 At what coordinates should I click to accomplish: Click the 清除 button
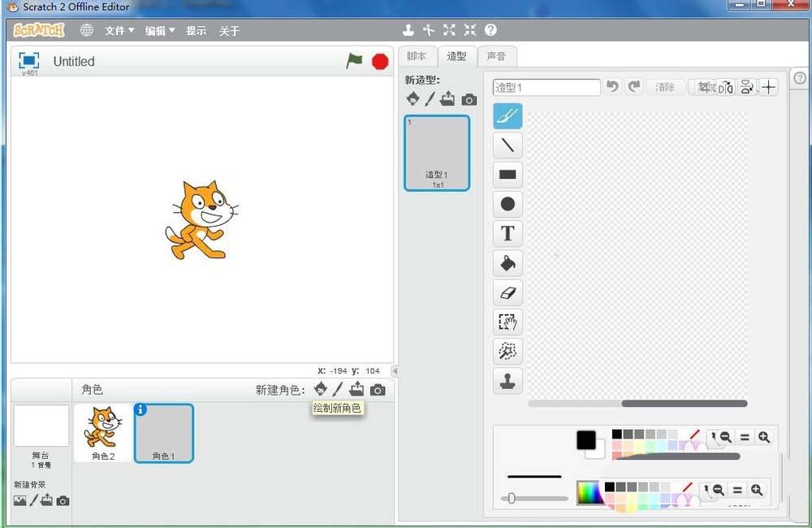(x=665, y=87)
